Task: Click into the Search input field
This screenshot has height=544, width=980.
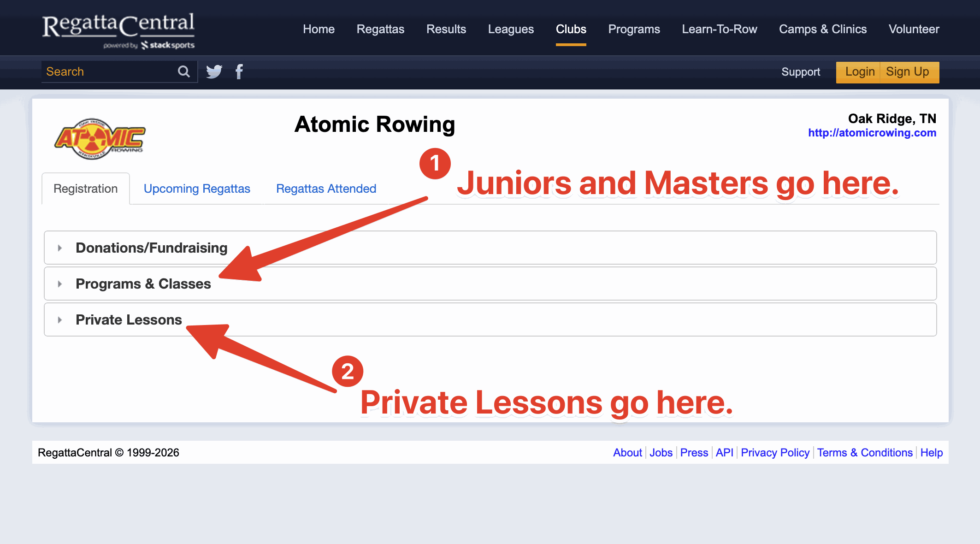Action: (108, 71)
